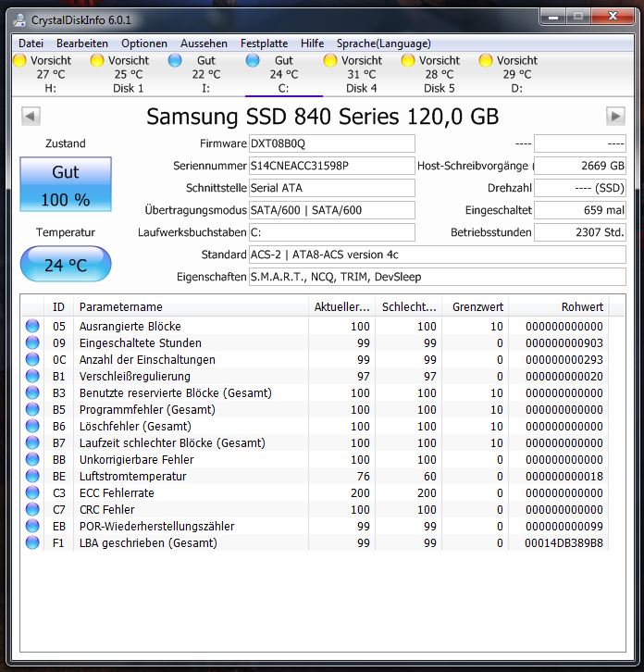This screenshot has width=644, height=672.
Task: Select the Luftstromtemperatur row name
Action: 133,476
